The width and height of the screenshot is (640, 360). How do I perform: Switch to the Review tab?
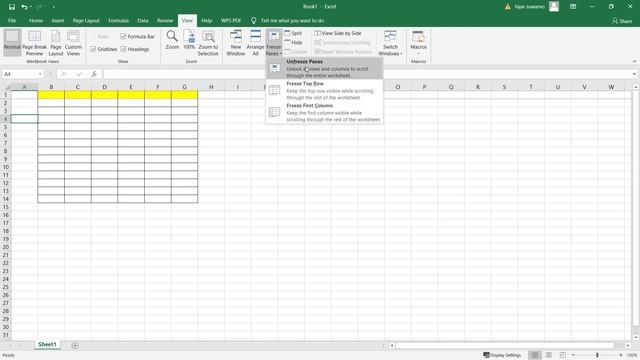click(x=165, y=20)
